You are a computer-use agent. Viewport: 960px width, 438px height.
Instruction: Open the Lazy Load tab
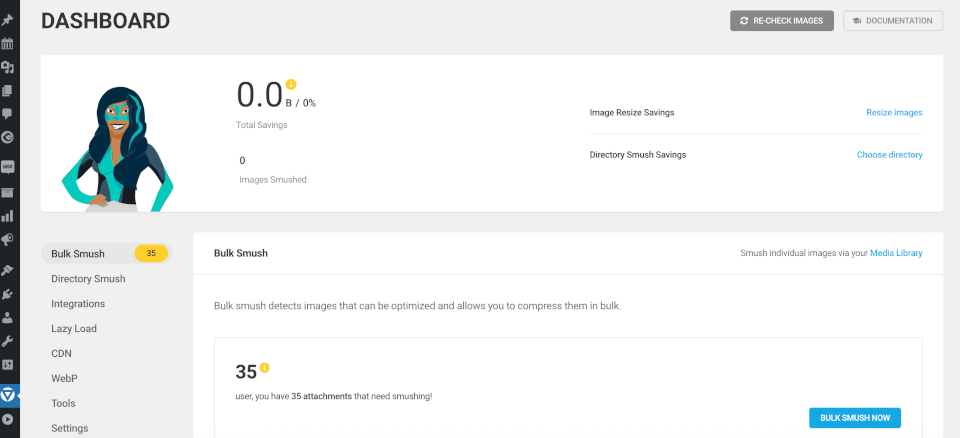pyautogui.click(x=73, y=328)
